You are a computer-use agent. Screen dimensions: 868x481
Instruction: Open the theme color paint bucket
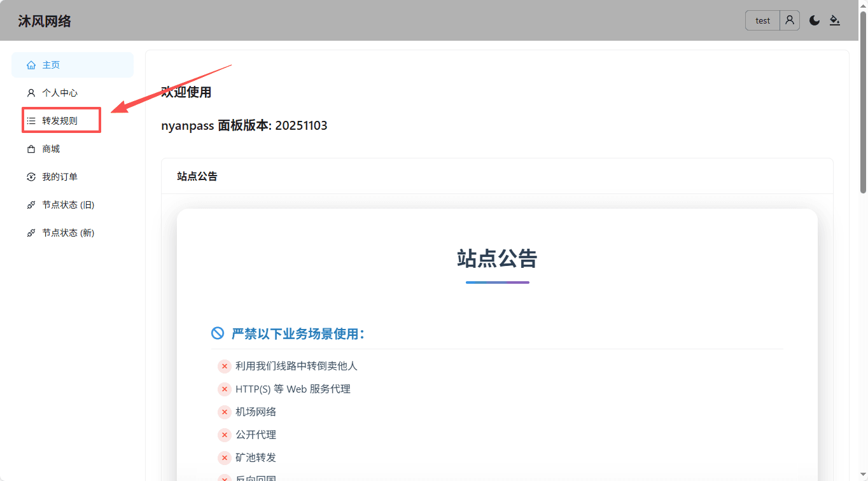[835, 20]
